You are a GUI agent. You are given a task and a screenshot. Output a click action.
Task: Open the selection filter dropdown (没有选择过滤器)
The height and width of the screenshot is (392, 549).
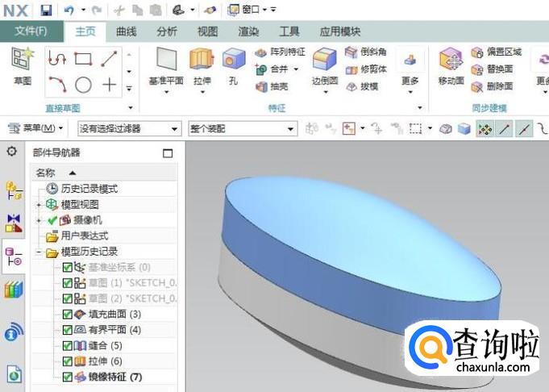pyautogui.click(x=129, y=129)
